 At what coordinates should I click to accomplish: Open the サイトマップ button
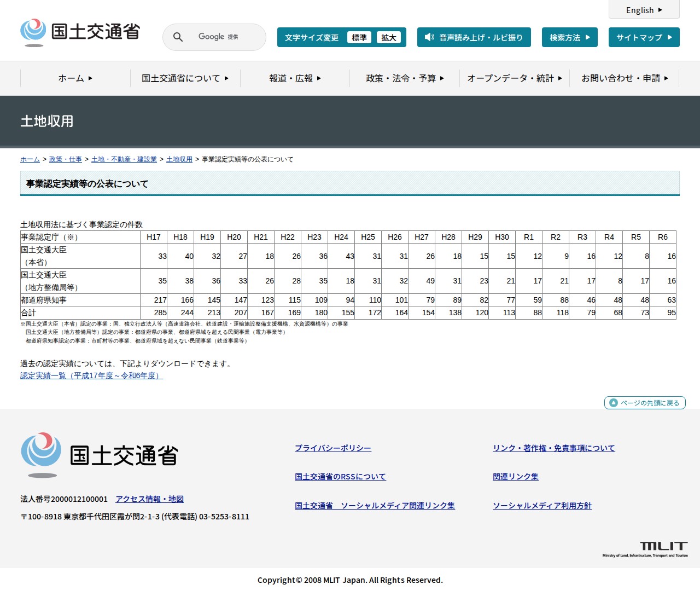pyautogui.click(x=644, y=37)
